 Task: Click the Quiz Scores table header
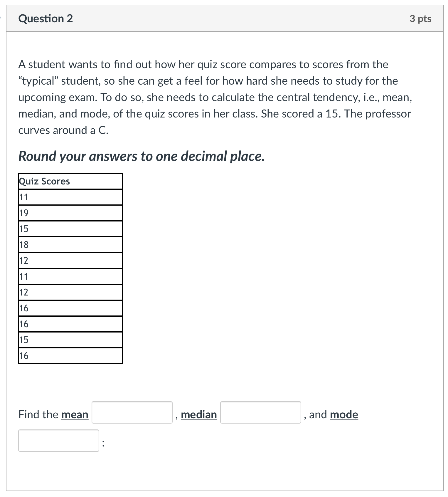pos(44,181)
